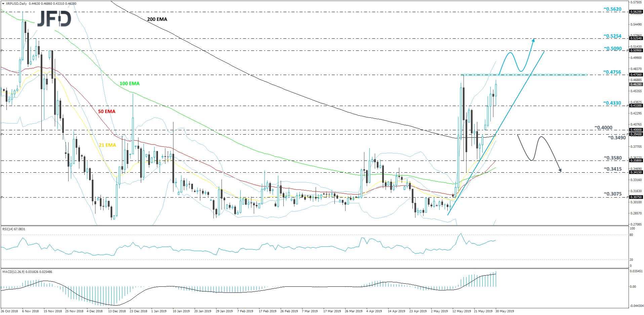Select the 100 EMA label
This screenshot has width=644, height=315.
tap(129, 83)
